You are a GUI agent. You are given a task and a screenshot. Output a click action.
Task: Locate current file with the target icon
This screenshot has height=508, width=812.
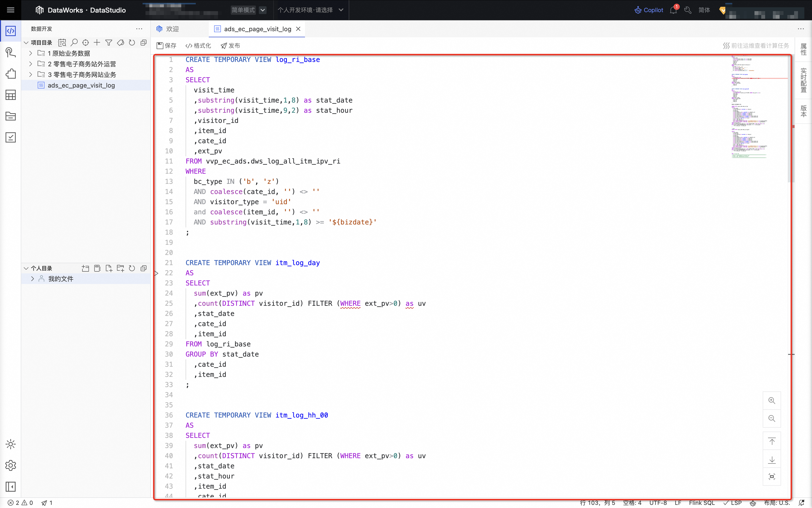pos(86,43)
